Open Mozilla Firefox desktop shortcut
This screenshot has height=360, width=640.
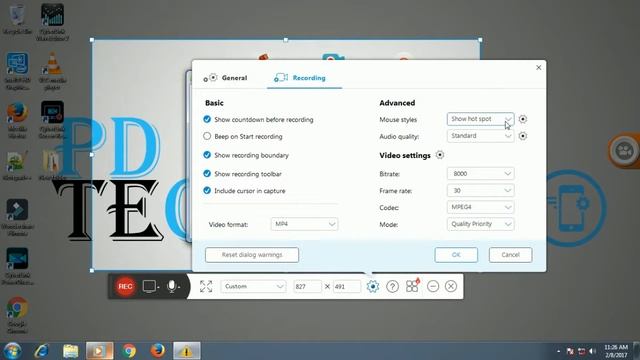point(18,121)
